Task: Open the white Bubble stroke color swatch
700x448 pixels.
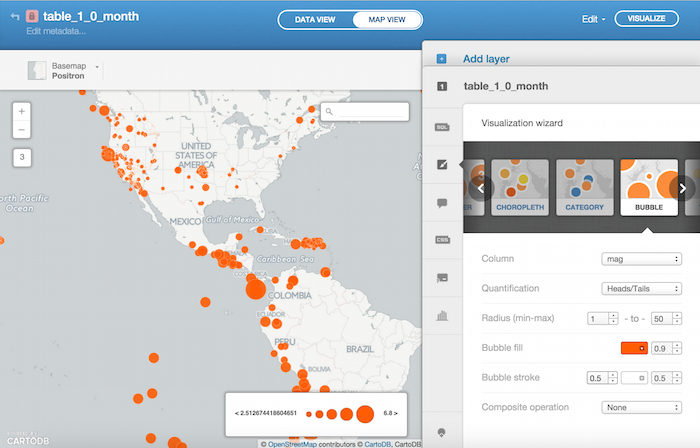Action: coord(634,378)
